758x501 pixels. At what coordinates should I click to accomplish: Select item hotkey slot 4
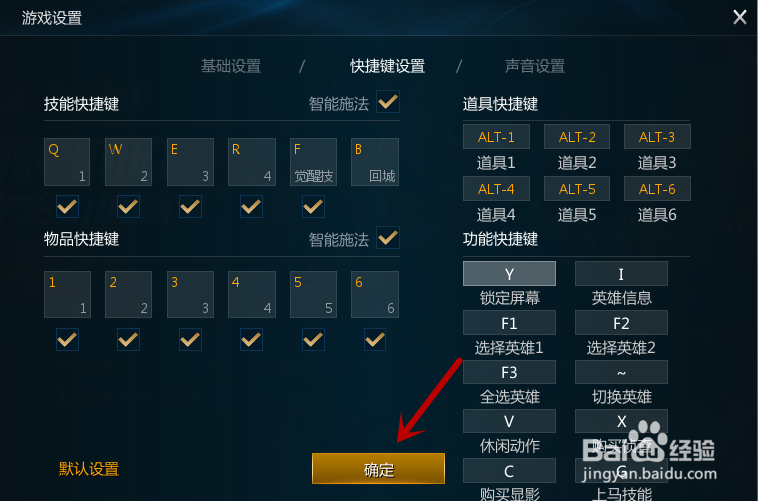pos(252,295)
